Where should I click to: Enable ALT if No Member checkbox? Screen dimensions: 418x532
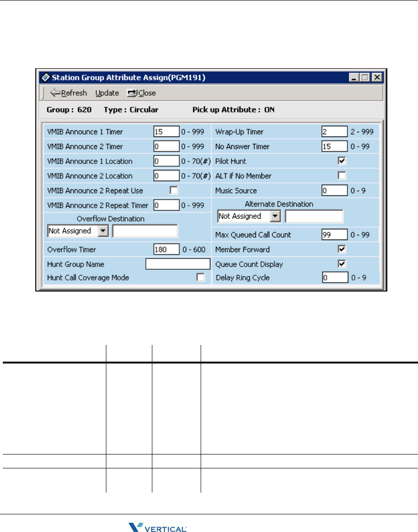[x=342, y=175]
